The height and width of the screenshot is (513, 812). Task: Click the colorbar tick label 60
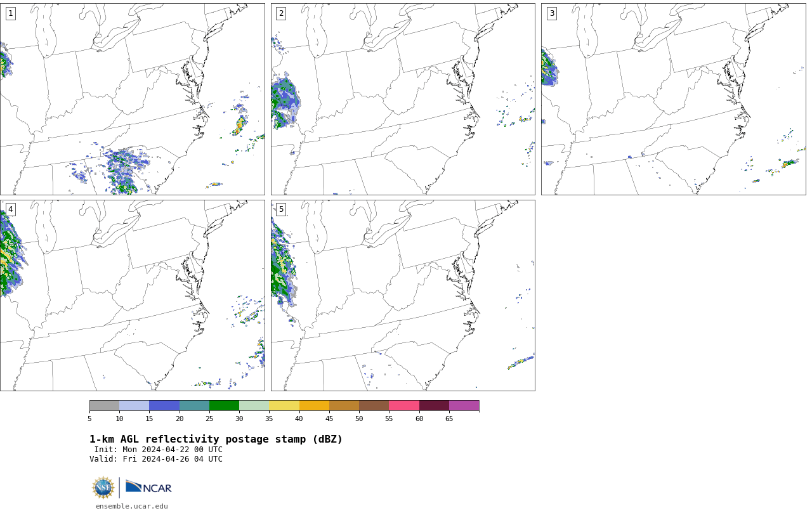pos(419,419)
